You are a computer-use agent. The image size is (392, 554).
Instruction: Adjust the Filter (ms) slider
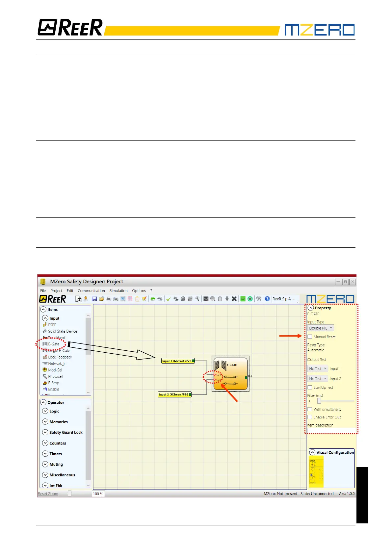pos(319,401)
